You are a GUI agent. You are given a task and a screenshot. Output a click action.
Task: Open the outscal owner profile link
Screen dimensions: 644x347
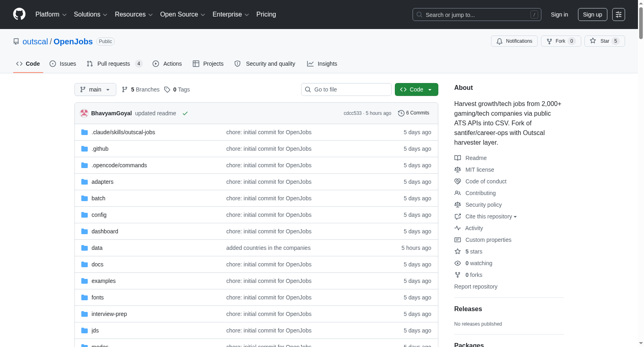[35, 42]
